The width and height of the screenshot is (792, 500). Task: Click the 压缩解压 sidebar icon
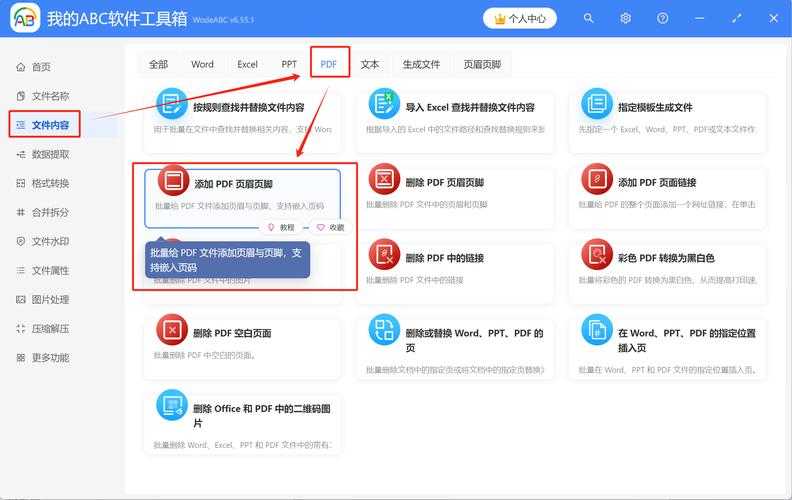point(21,329)
